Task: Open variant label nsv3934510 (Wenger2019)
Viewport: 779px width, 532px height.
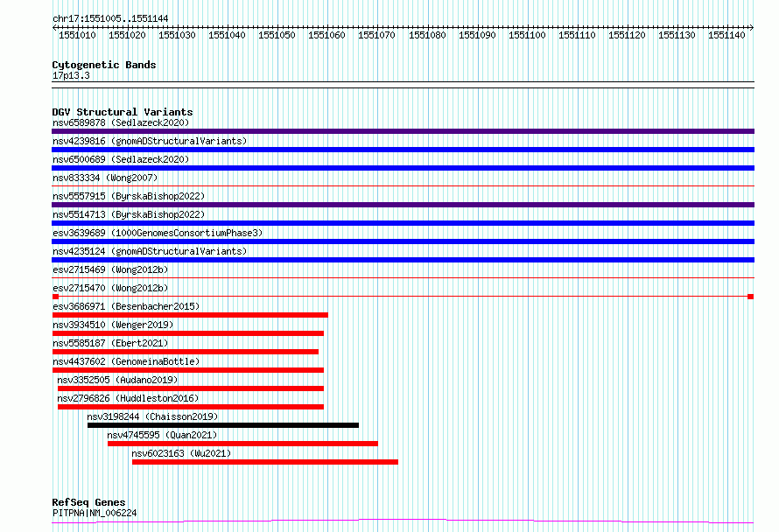Action: click(113, 325)
